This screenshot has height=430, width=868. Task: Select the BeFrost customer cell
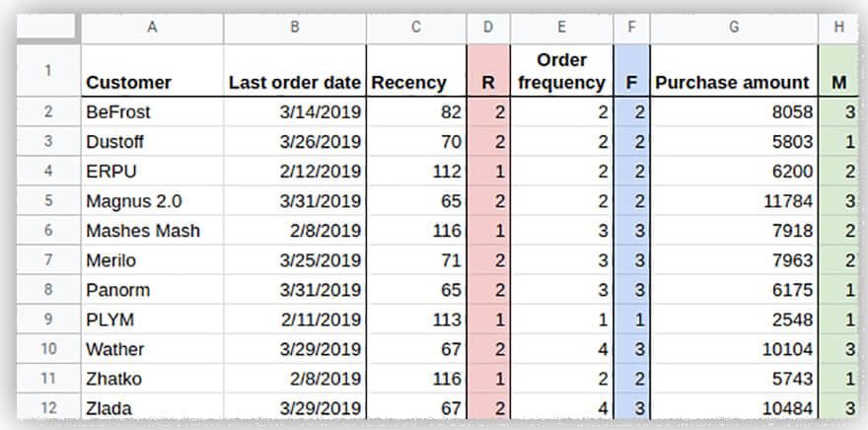pos(152,112)
